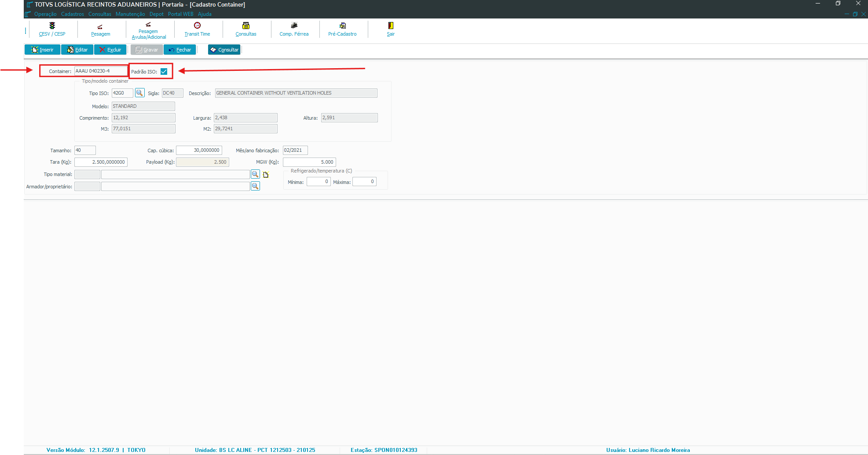
Task: Open the Consultas toolbar icon
Action: click(x=246, y=26)
